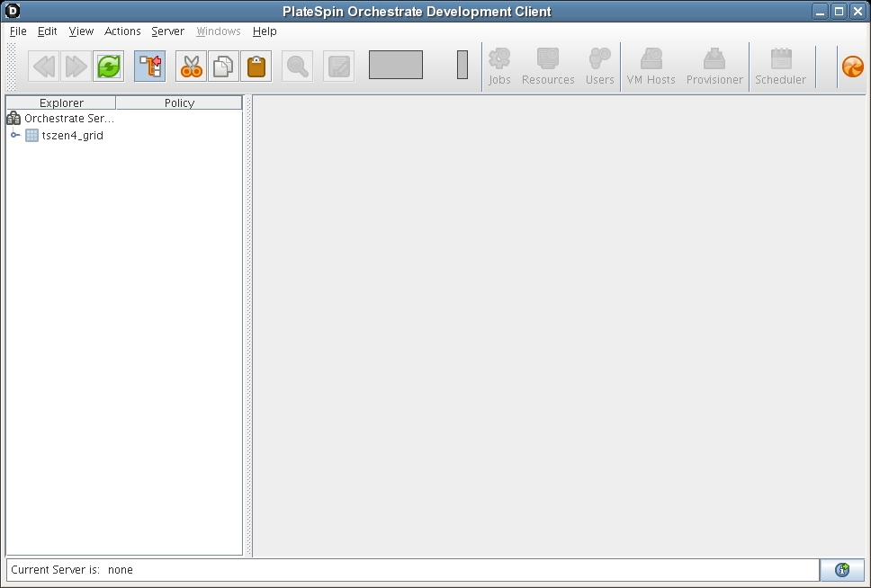Click the magnifying glass find icon
Screen dimensions: 871x588
(297, 67)
